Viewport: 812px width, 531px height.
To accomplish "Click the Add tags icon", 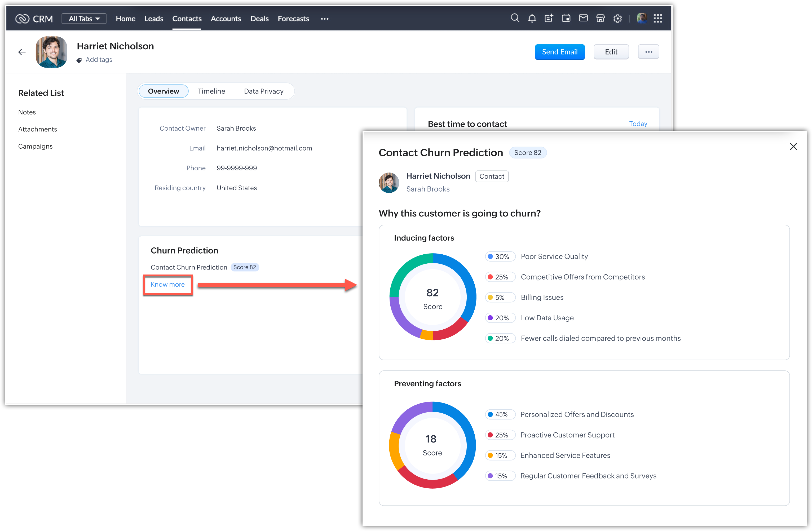I will [x=79, y=60].
